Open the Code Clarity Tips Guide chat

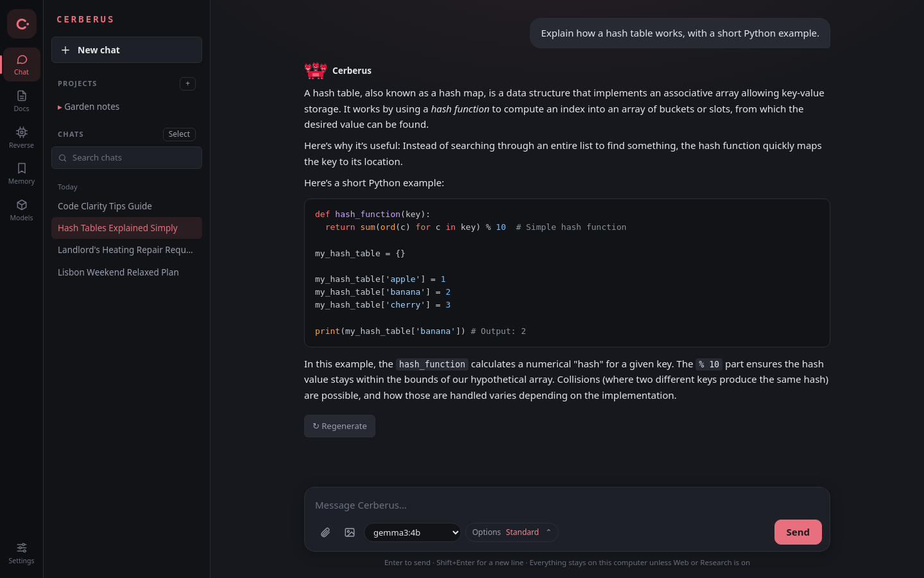point(126,206)
